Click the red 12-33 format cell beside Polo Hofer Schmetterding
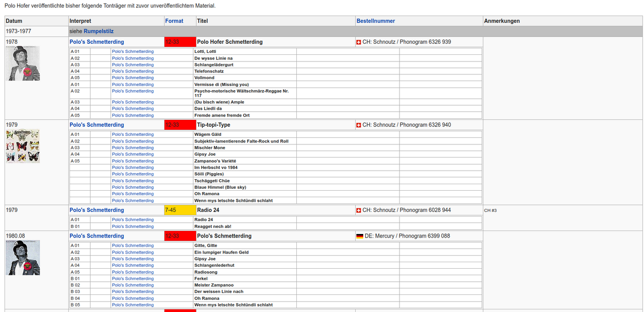 [180, 42]
